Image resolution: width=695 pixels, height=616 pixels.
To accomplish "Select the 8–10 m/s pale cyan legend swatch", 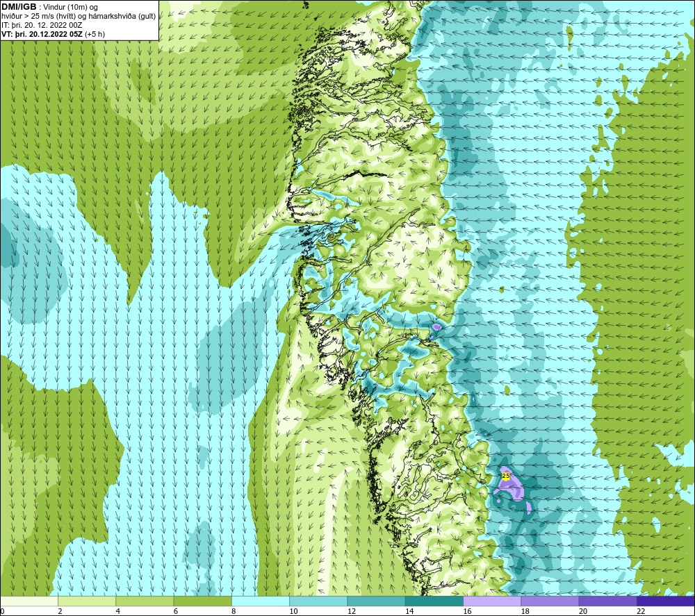I will point(261,601).
